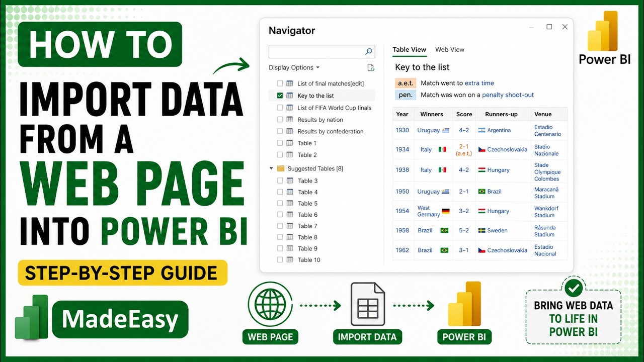Click the globe icon above WEB PAGE
The width and height of the screenshot is (644, 362).
(270, 305)
